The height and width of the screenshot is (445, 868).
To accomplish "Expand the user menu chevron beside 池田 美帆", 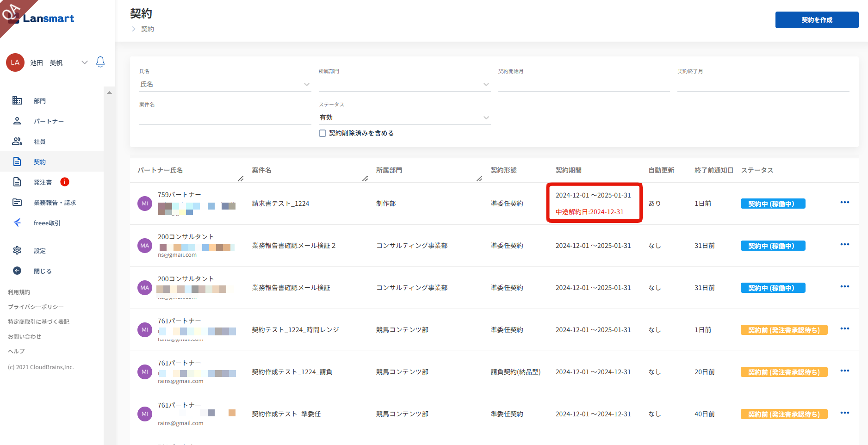I will pos(84,62).
